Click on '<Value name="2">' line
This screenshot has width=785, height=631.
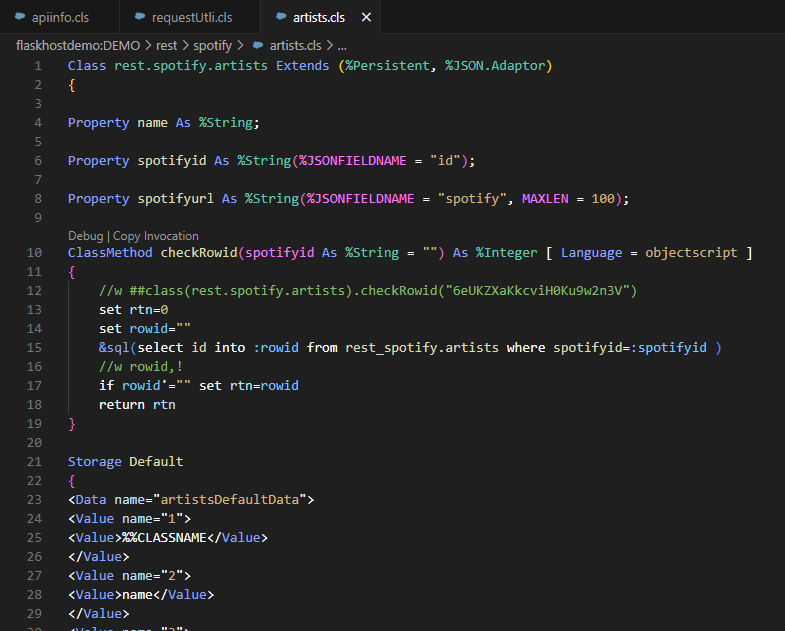pos(130,575)
